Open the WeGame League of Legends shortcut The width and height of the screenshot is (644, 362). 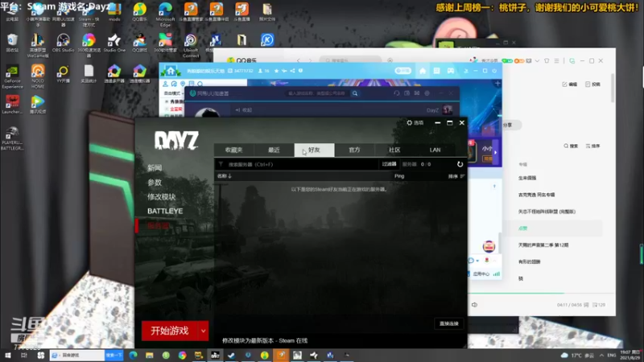38,46
